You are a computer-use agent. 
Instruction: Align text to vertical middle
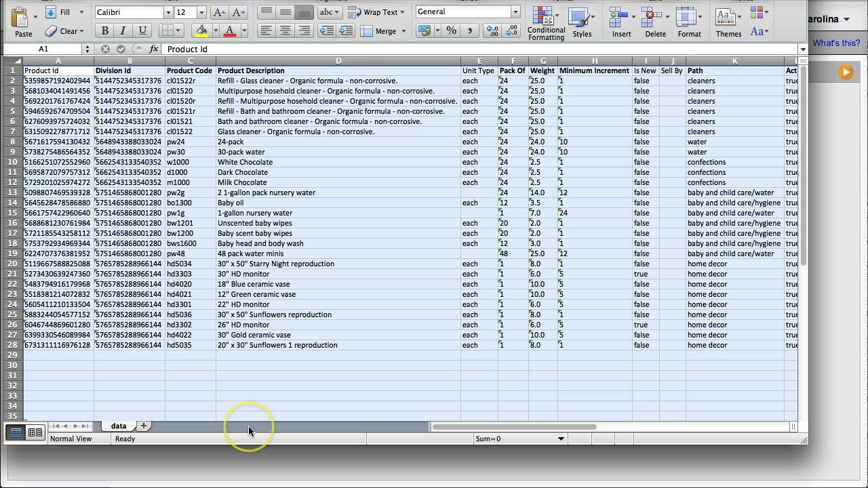tap(285, 12)
